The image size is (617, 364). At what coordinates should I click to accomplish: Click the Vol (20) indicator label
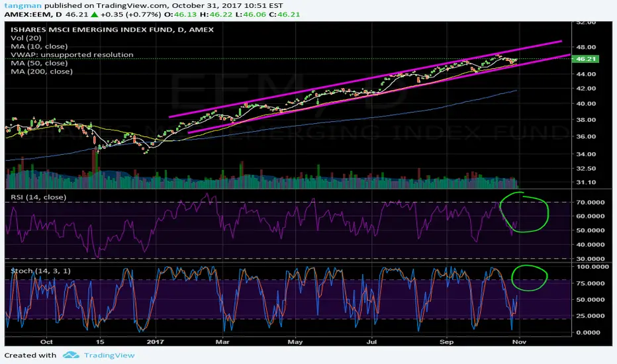point(26,38)
